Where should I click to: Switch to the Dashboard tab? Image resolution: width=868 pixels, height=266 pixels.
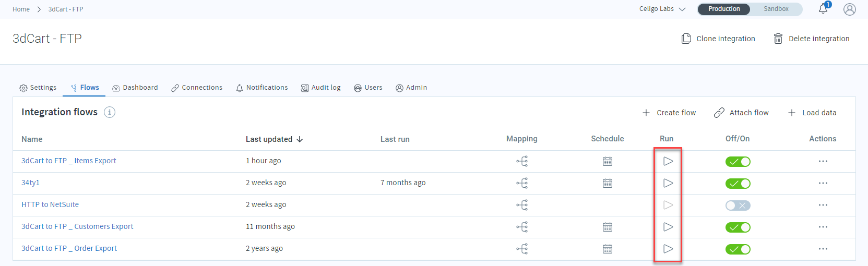tap(135, 88)
